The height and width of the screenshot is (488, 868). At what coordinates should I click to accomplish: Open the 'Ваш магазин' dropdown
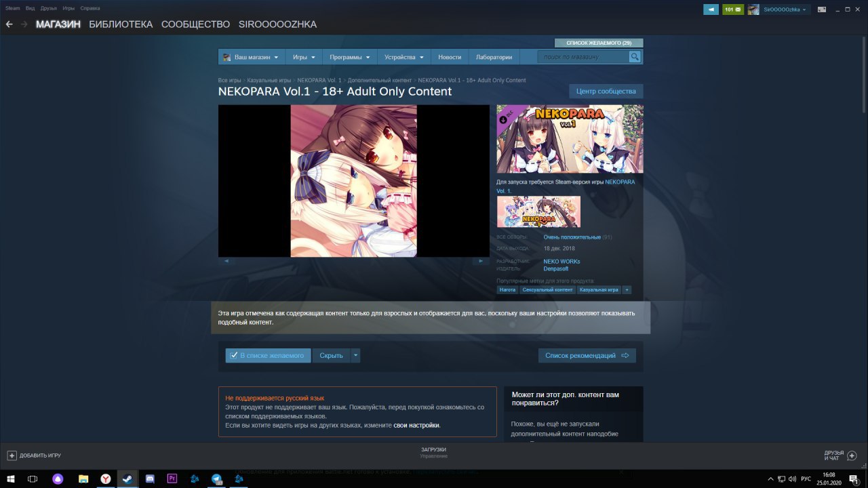[x=252, y=57]
